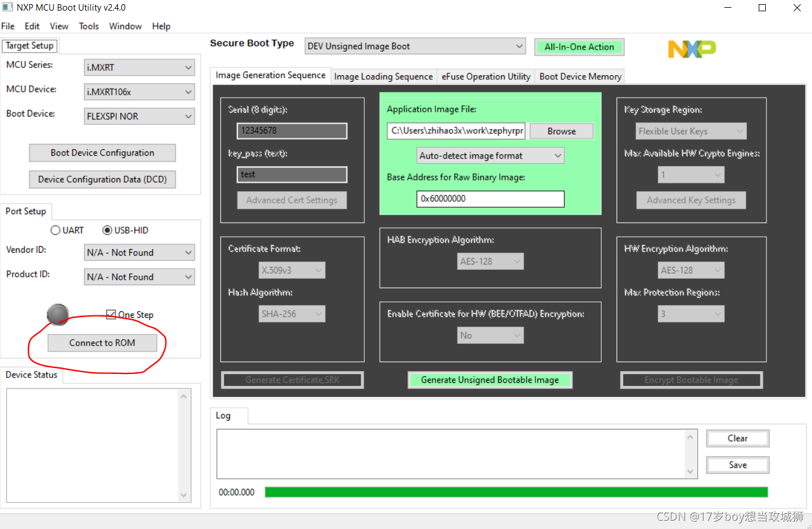Open the Edit menu
This screenshot has height=529, width=812.
tap(32, 26)
